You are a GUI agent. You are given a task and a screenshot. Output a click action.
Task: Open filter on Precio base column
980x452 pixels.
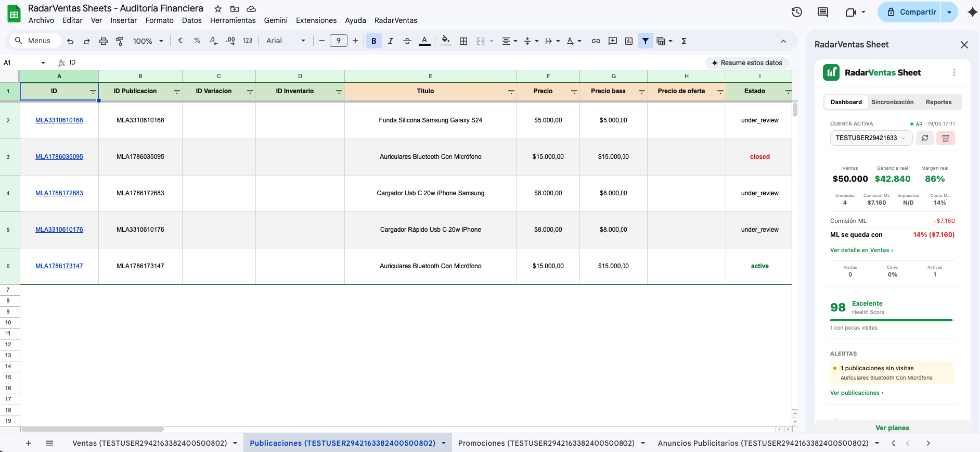coord(641,92)
